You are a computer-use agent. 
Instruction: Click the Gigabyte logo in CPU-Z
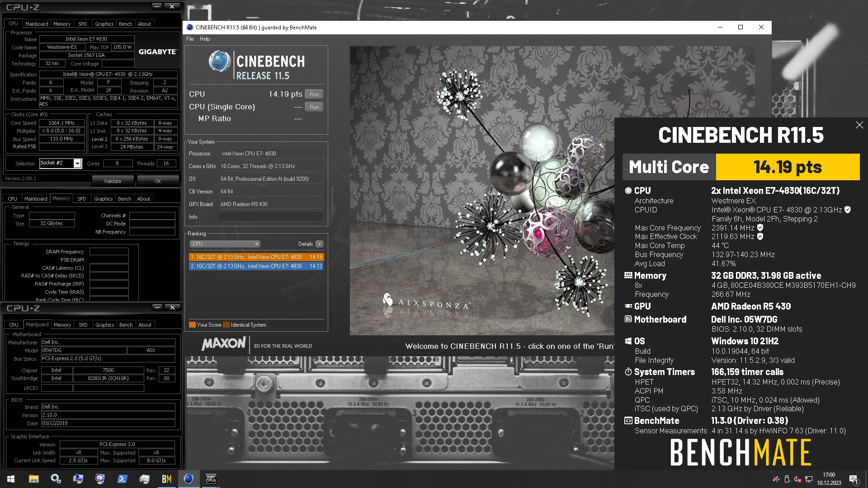157,52
